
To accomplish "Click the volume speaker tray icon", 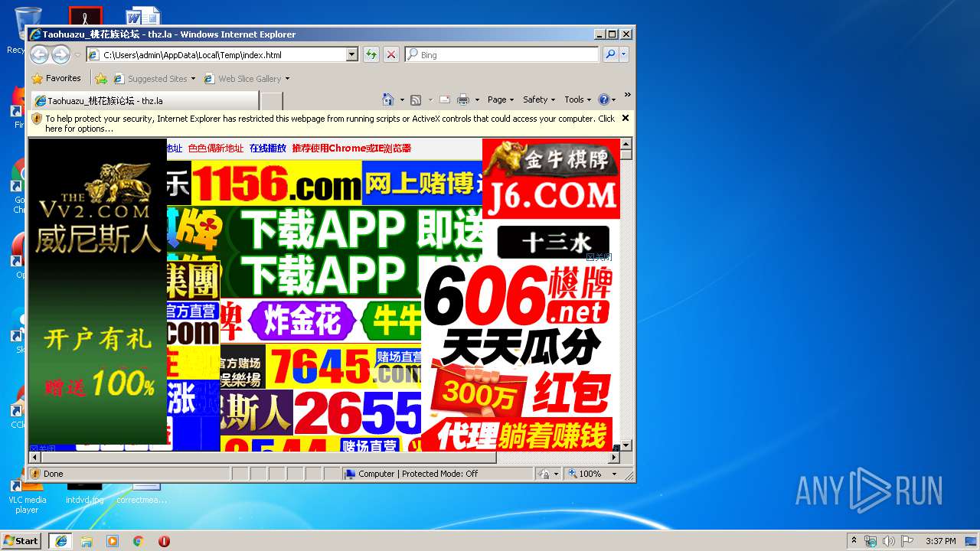I will coord(889,541).
